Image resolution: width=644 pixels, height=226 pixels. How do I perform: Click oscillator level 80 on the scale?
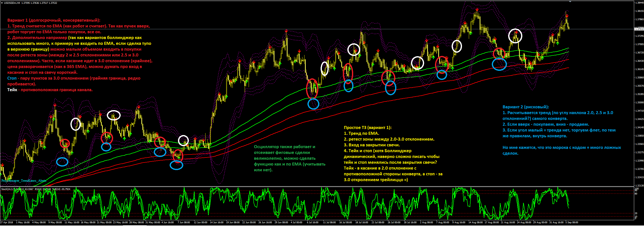point(636,194)
